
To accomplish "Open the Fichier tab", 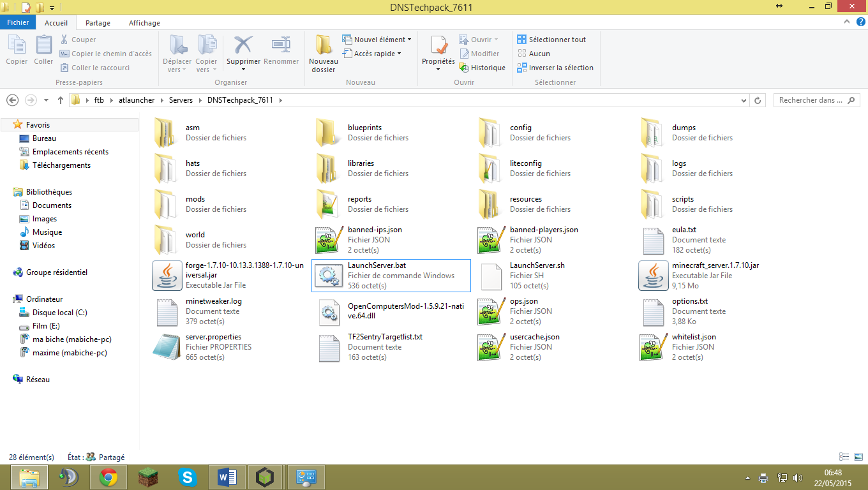I will point(18,22).
